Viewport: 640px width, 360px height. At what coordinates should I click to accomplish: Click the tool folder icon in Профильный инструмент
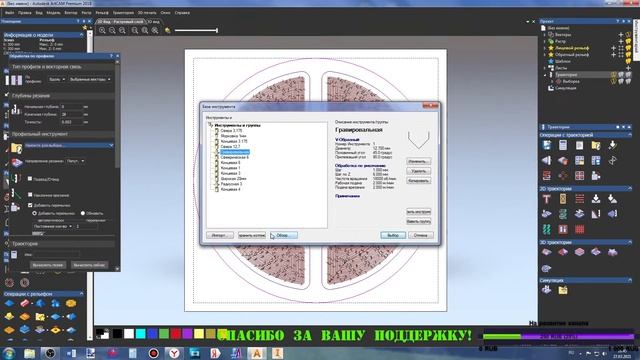tap(16, 147)
